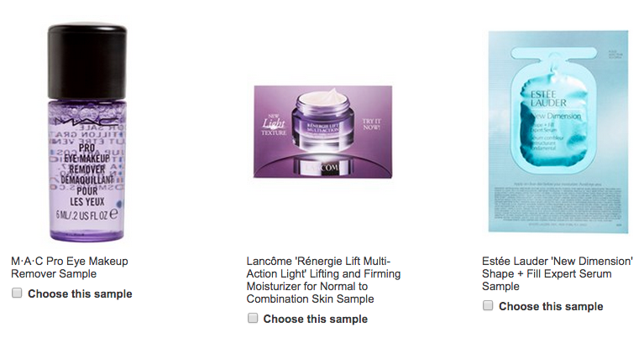Click the fine print on Estée Lauder packet

click(558, 205)
